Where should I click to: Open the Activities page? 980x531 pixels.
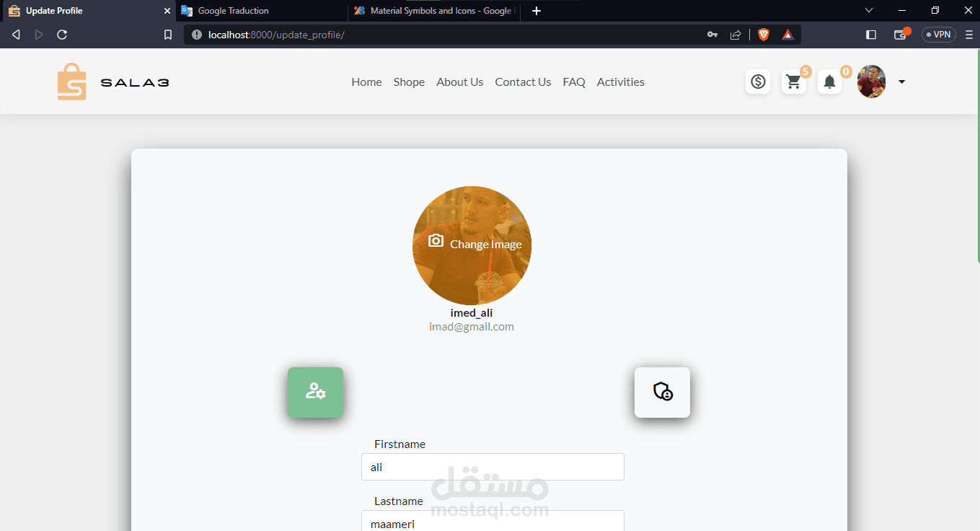click(x=620, y=82)
